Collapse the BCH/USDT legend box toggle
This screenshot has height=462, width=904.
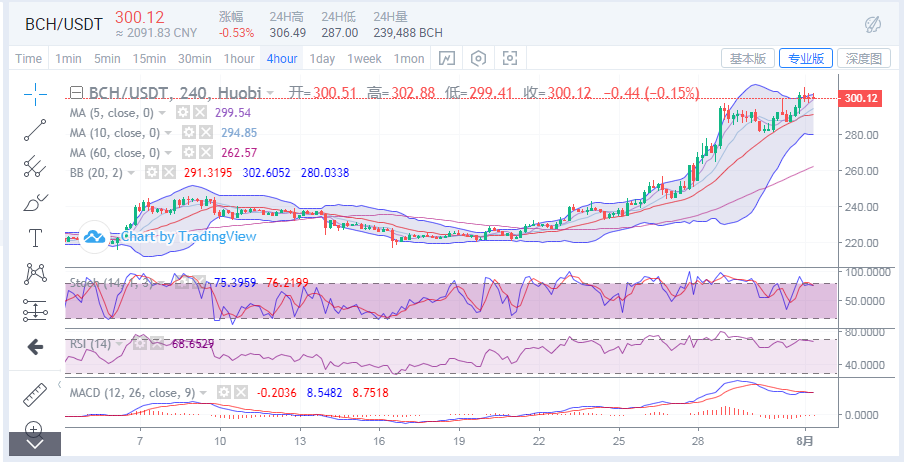pos(75,92)
